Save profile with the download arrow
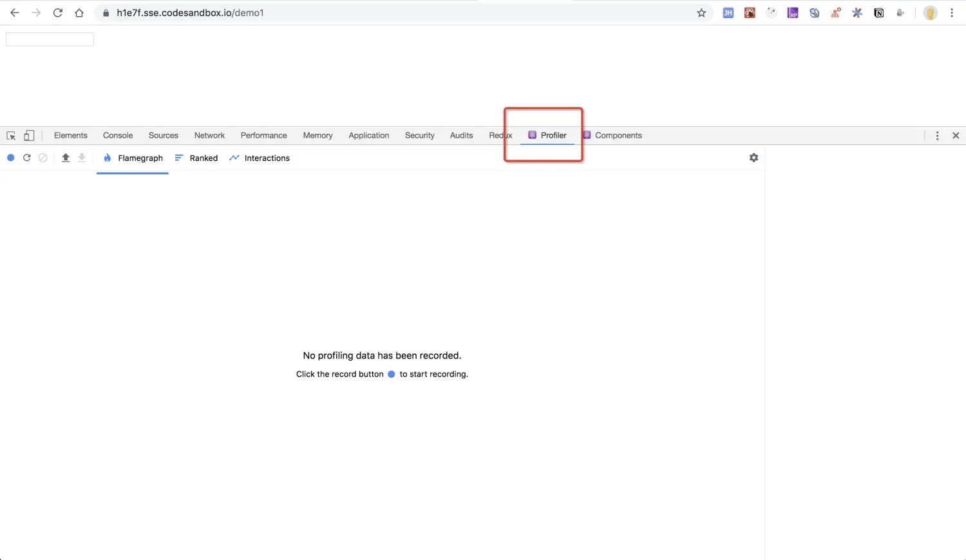The image size is (966, 560). coord(82,158)
